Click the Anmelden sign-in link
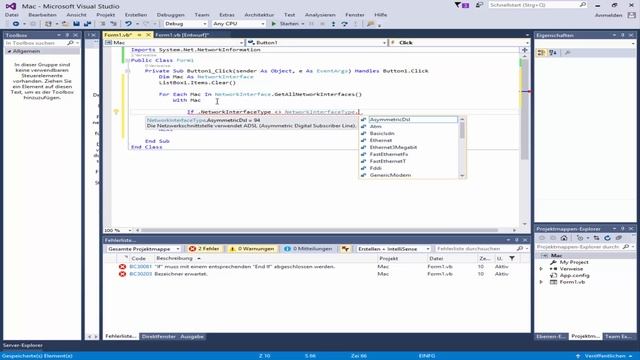Image resolution: width=640 pixels, height=360 pixels. coord(608,15)
